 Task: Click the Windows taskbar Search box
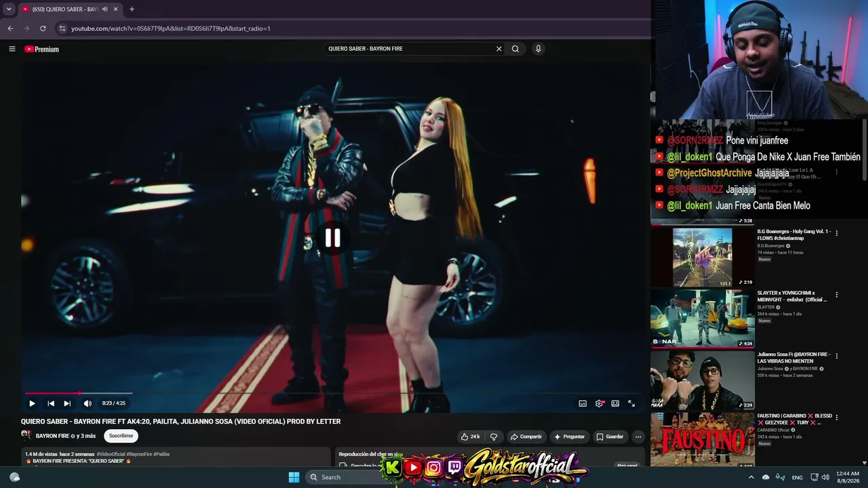344,477
